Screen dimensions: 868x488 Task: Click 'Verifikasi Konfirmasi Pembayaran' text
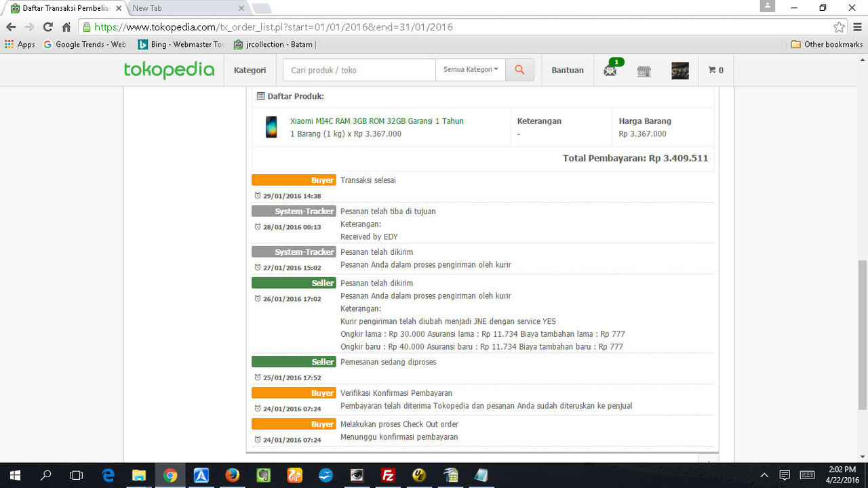[396, 393]
